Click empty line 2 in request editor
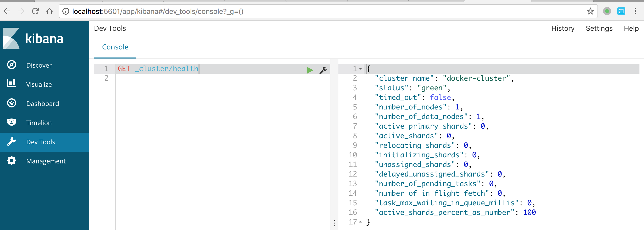The height and width of the screenshot is (230, 644). click(x=222, y=78)
